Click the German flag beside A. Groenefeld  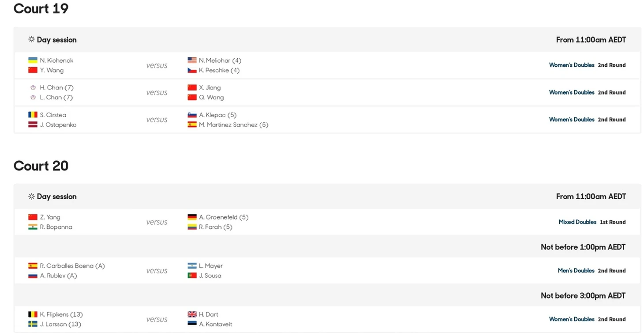tap(192, 217)
